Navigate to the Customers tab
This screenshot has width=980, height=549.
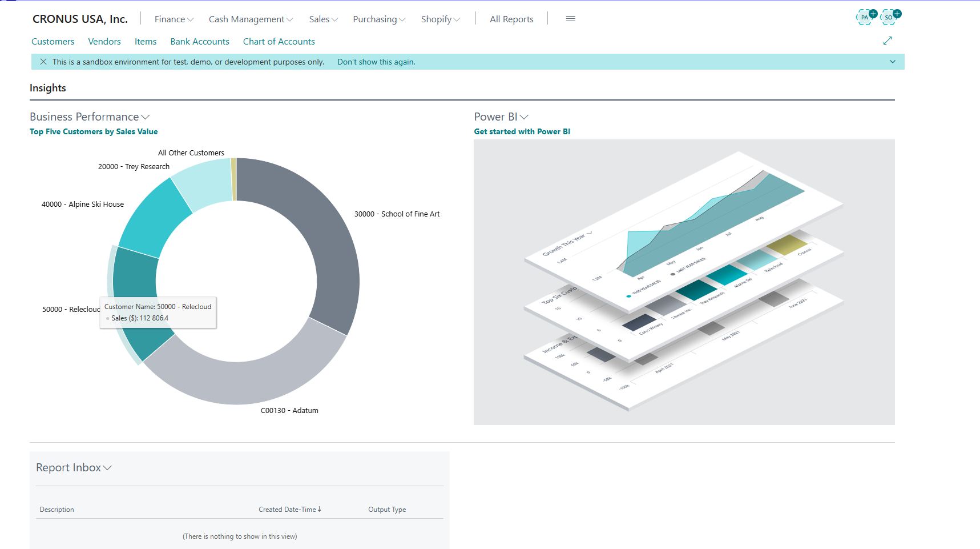tap(53, 41)
